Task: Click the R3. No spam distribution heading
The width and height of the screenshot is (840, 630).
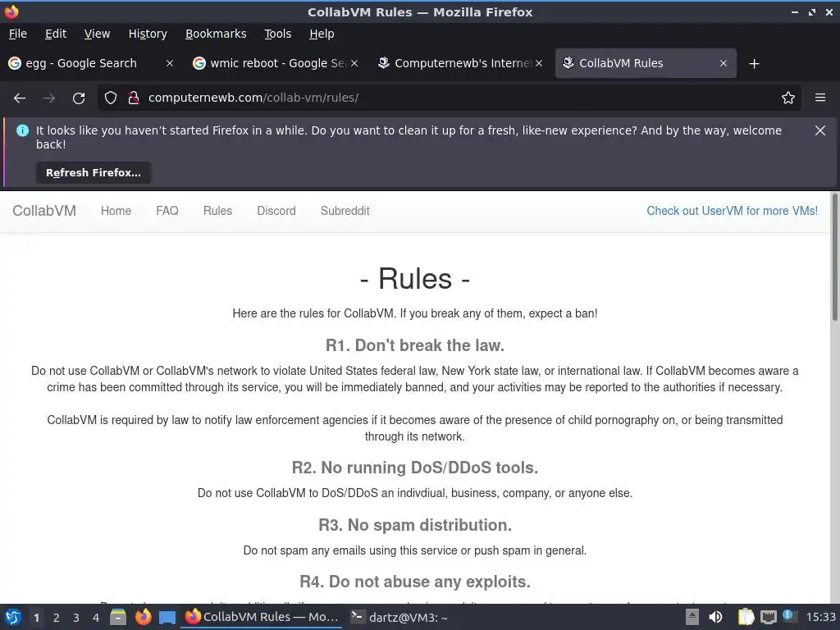Action: click(x=415, y=525)
